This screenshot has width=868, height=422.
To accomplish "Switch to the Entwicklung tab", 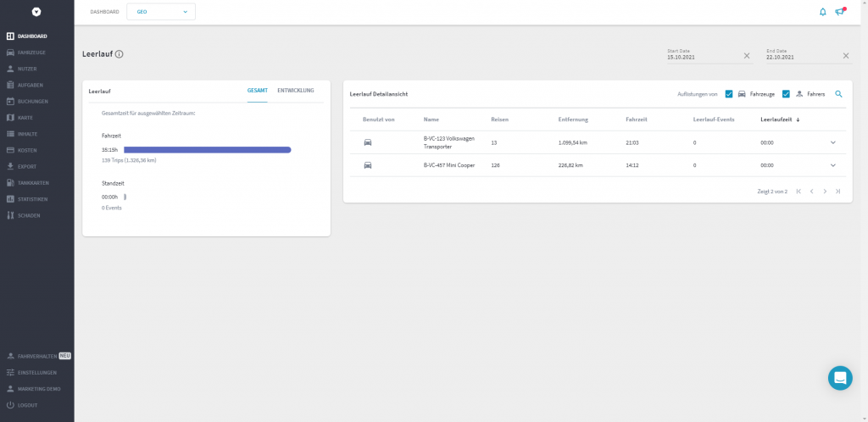I will [296, 91].
